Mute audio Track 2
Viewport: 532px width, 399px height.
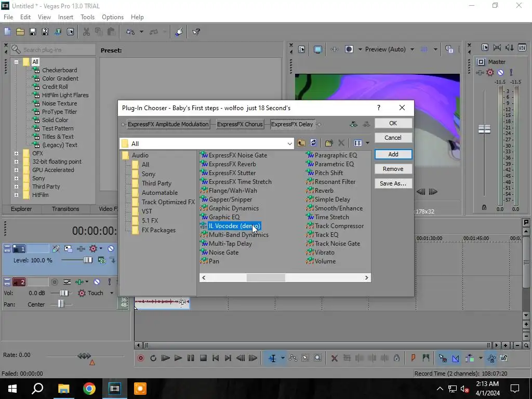pyautogui.click(x=97, y=282)
